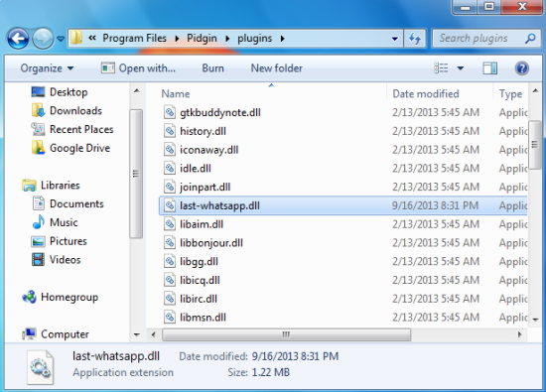
Task: Click the file name history.dll
Action: point(203,131)
